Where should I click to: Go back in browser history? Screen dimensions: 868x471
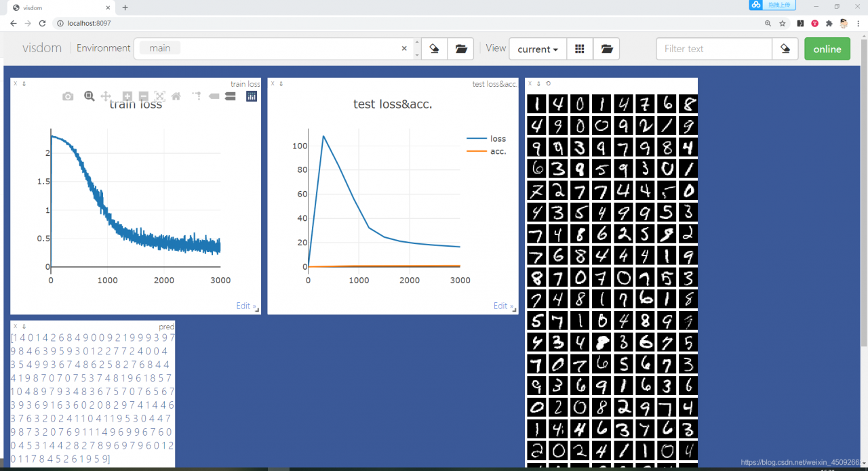coord(13,23)
